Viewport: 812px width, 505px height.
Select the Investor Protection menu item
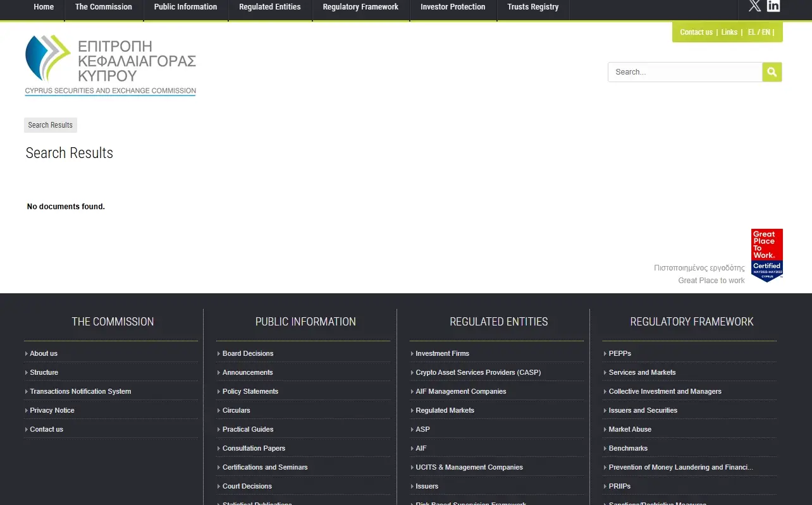coord(453,7)
